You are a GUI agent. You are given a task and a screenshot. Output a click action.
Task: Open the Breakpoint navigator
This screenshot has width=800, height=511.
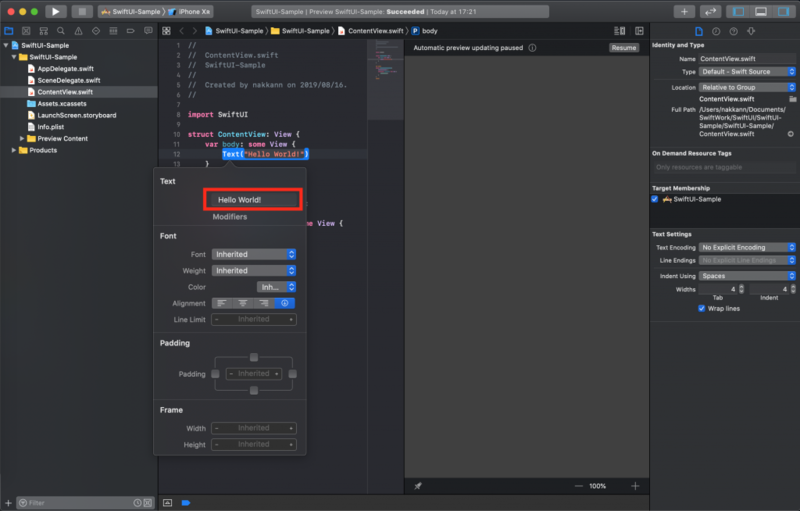131,31
